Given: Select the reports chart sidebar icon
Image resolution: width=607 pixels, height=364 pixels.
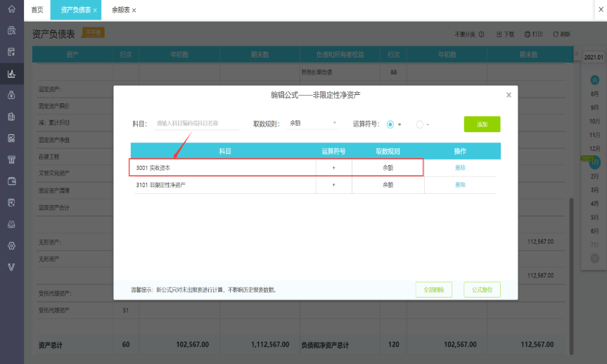Looking at the screenshot, I should 12,74.
